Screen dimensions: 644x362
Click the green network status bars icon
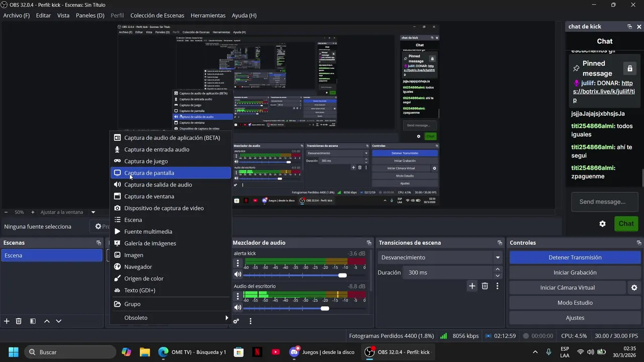point(444,336)
